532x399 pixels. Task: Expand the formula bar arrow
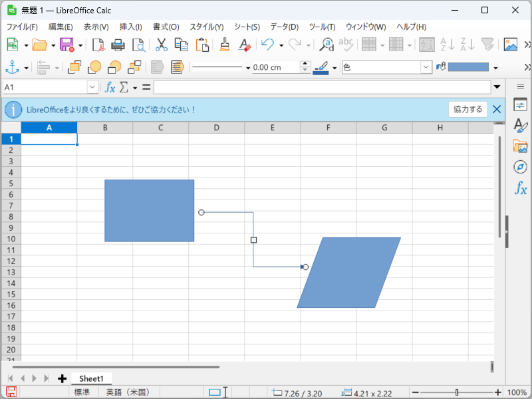click(x=497, y=87)
